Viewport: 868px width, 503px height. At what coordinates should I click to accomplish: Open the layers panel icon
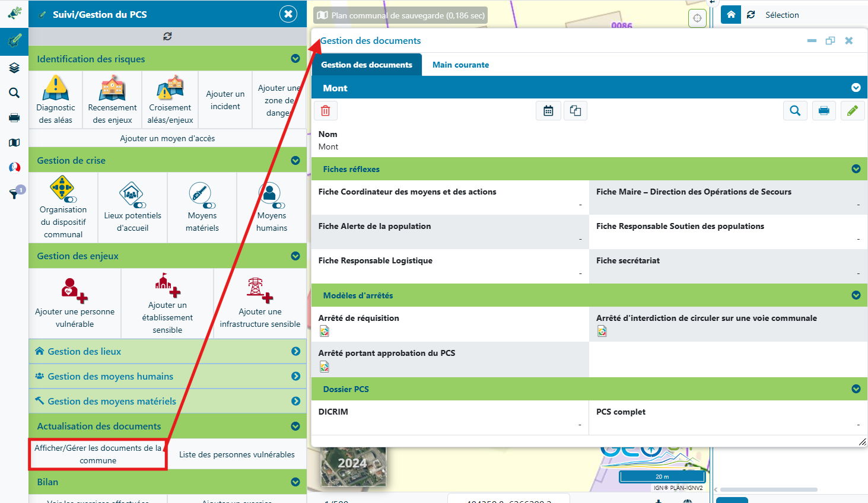point(14,68)
